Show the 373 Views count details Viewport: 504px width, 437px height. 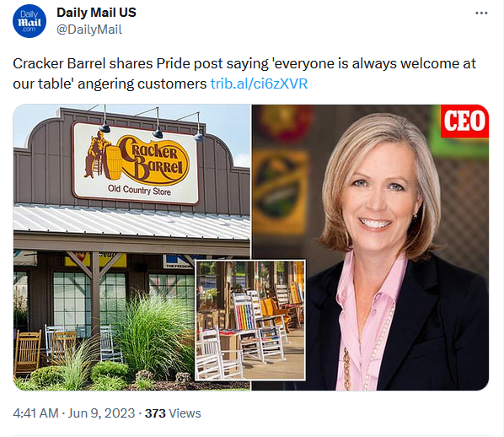pos(173,413)
